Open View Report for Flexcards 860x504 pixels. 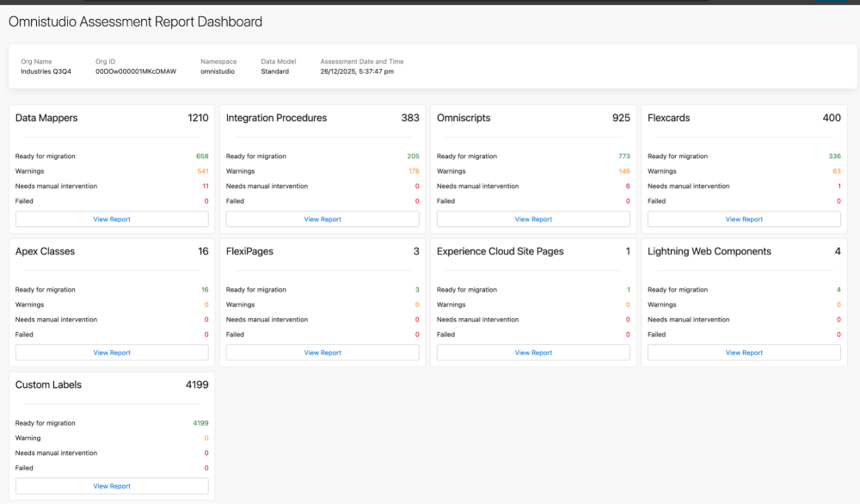coord(744,218)
